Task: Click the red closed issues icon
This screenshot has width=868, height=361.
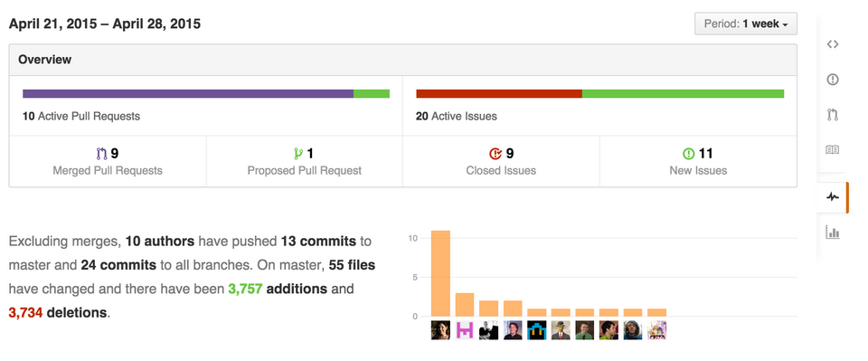Action: pos(495,154)
